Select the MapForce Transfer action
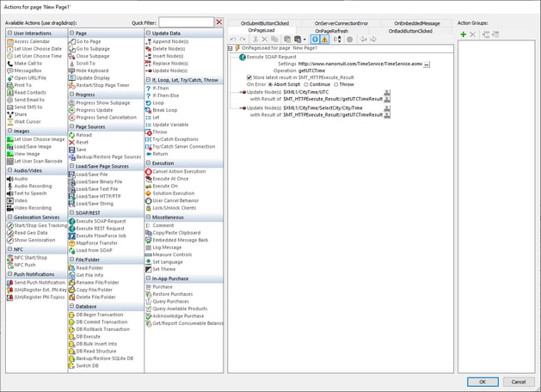541x392 pixels. tap(93, 243)
